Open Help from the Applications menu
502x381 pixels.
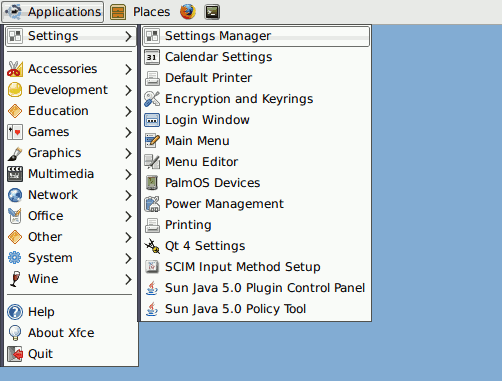click(71, 312)
